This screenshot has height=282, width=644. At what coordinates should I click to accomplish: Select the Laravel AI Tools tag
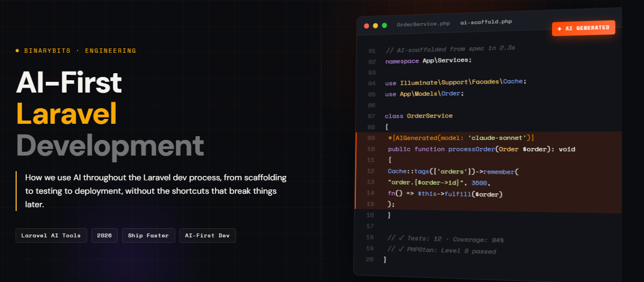click(x=52, y=236)
